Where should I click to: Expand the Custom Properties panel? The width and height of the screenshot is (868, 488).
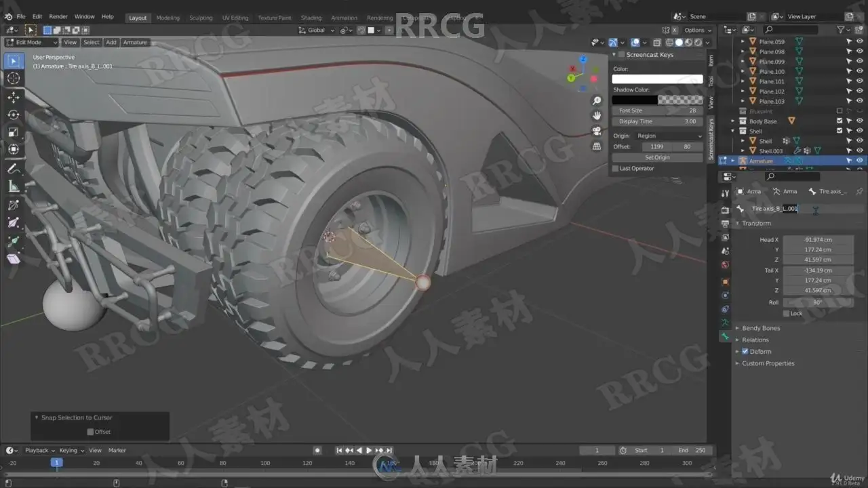768,363
